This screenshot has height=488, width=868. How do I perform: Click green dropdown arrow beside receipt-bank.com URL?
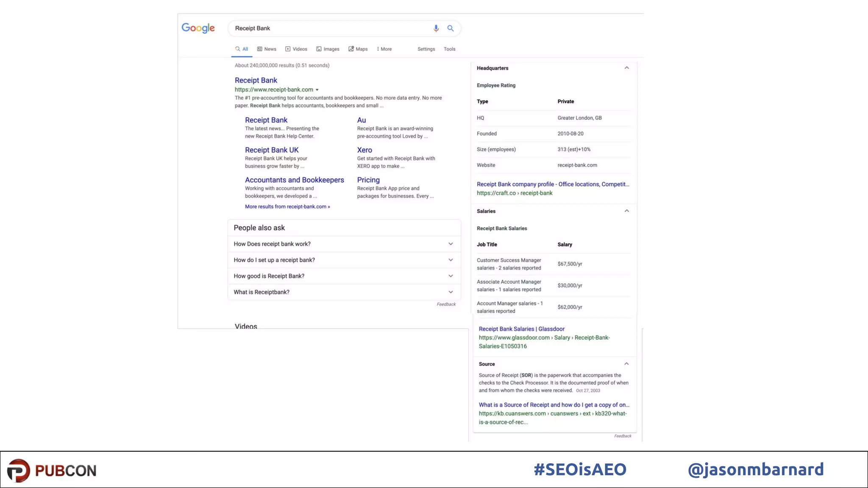coord(317,90)
